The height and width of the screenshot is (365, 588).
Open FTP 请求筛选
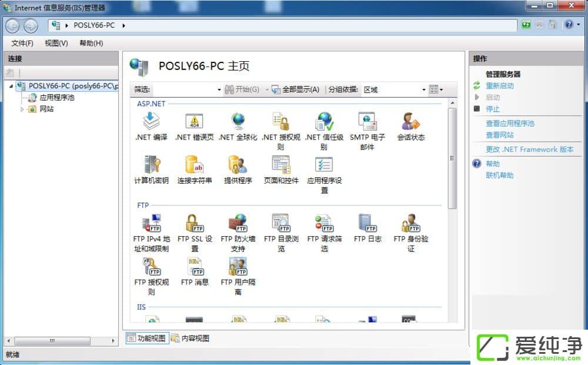point(324,233)
